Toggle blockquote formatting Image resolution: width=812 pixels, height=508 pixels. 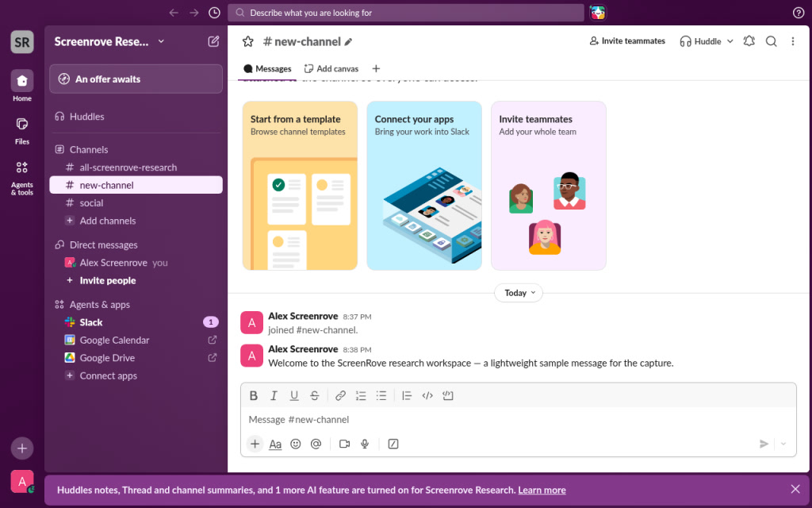coord(407,395)
